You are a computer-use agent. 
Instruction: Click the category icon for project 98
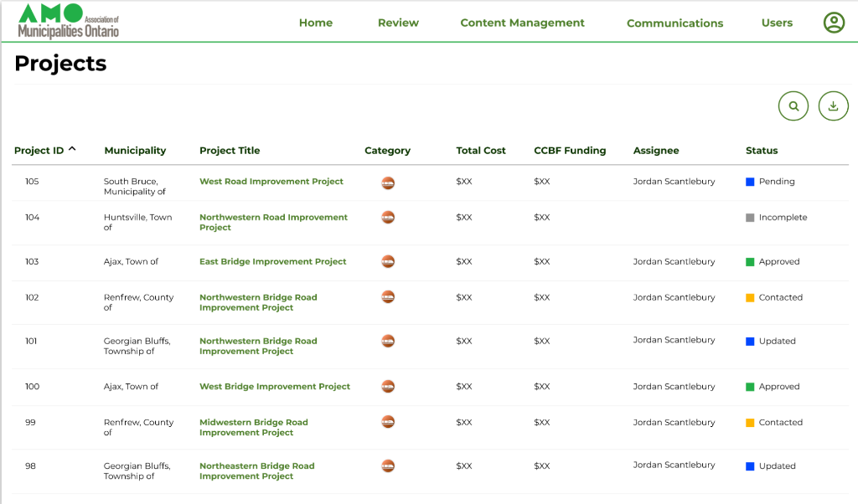pos(388,465)
